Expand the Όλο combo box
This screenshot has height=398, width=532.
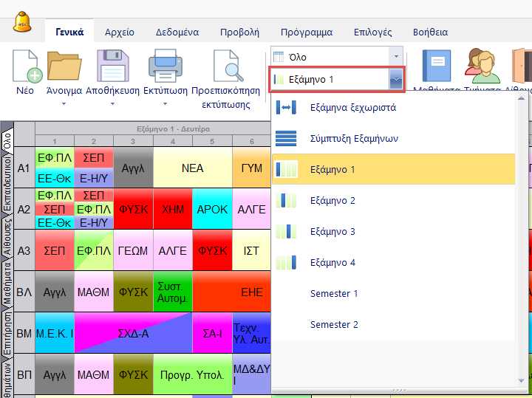coord(396,57)
